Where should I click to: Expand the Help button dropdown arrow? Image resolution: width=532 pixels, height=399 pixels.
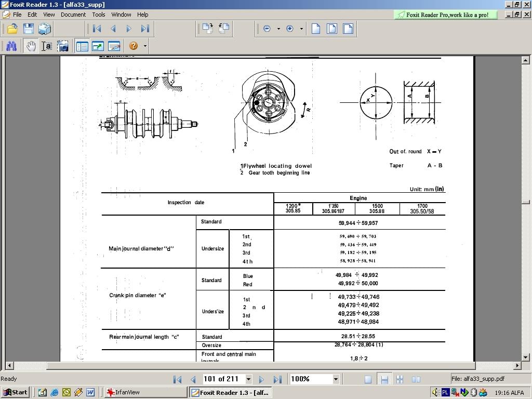coord(145,46)
